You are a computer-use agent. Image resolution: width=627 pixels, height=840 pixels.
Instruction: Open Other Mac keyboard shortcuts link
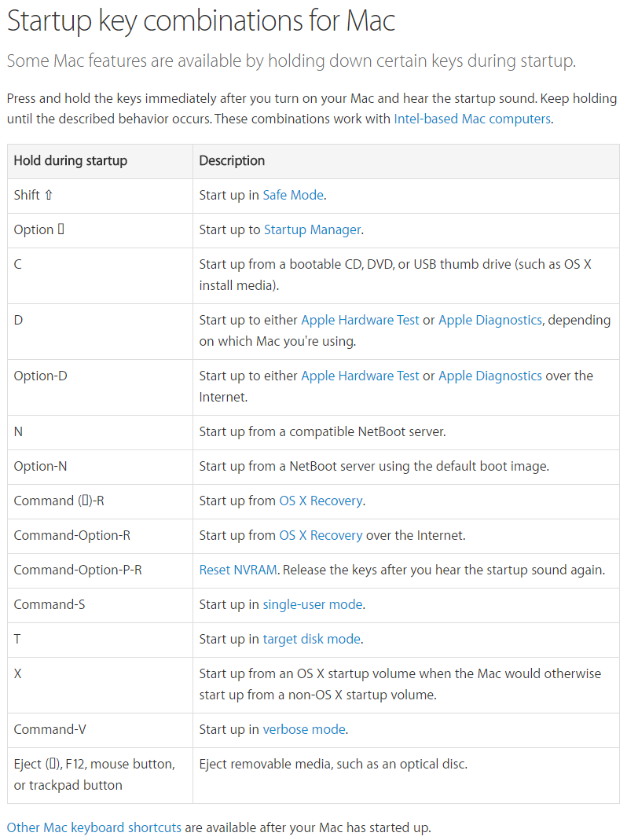pos(94,827)
